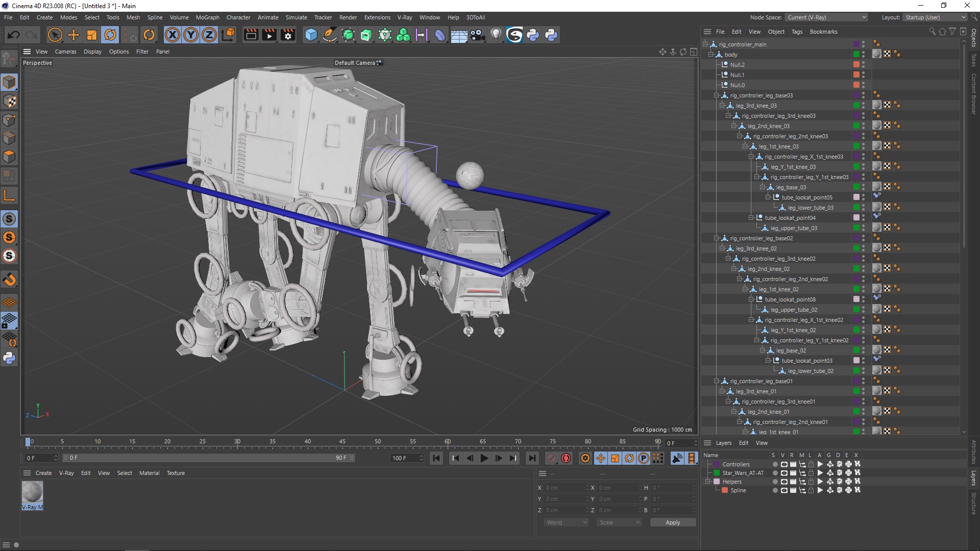Image resolution: width=980 pixels, height=551 pixels.
Task: Toggle X axis lock
Action: click(173, 35)
